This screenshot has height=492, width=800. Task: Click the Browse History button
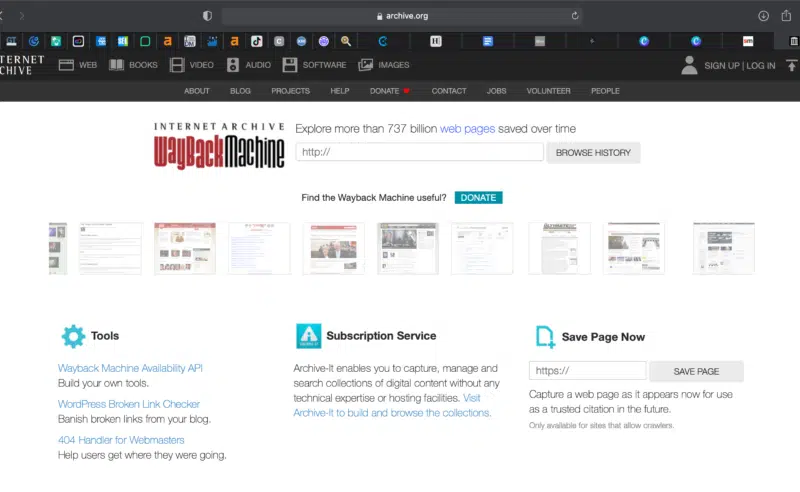[593, 153]
